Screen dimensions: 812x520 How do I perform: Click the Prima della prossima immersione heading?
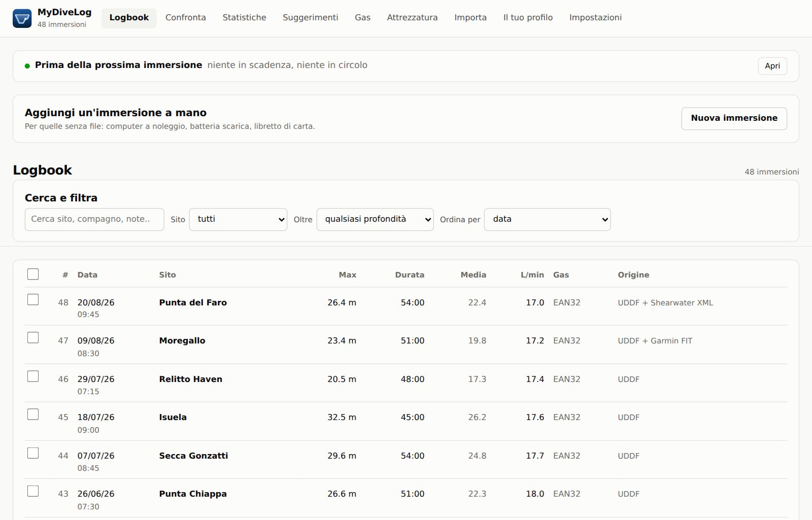pyautogui.click(x=118, y=65)
